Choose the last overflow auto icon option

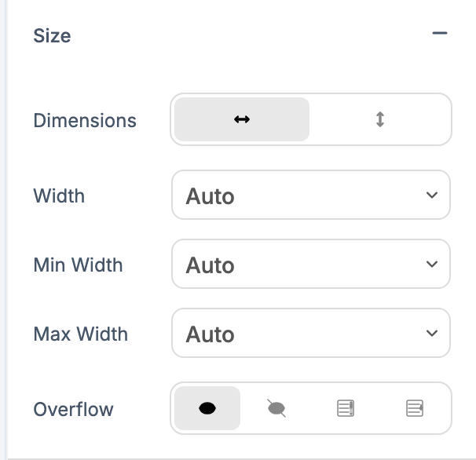tap(415, 408)
